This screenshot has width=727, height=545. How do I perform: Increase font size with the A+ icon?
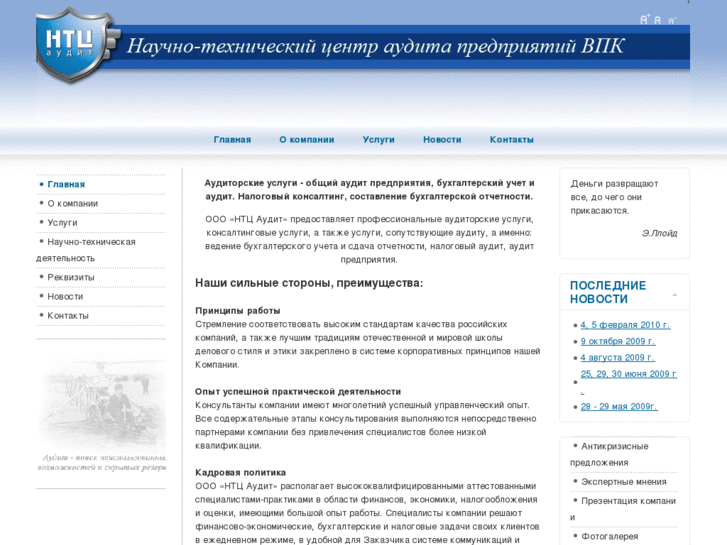click(x=644, y=19)
